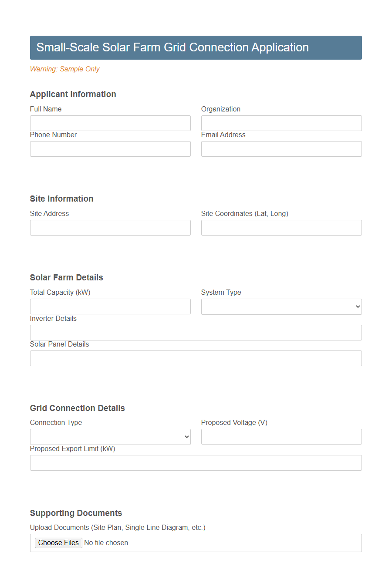Click the Inverter Details input field
This screenshot has height=566, width=392.
tap(196, 332)
